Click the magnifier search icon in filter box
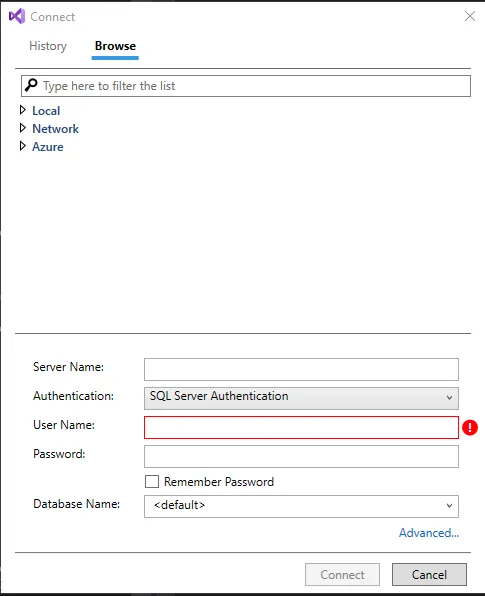This screenshot has width=485, height=596. (31, 86)
